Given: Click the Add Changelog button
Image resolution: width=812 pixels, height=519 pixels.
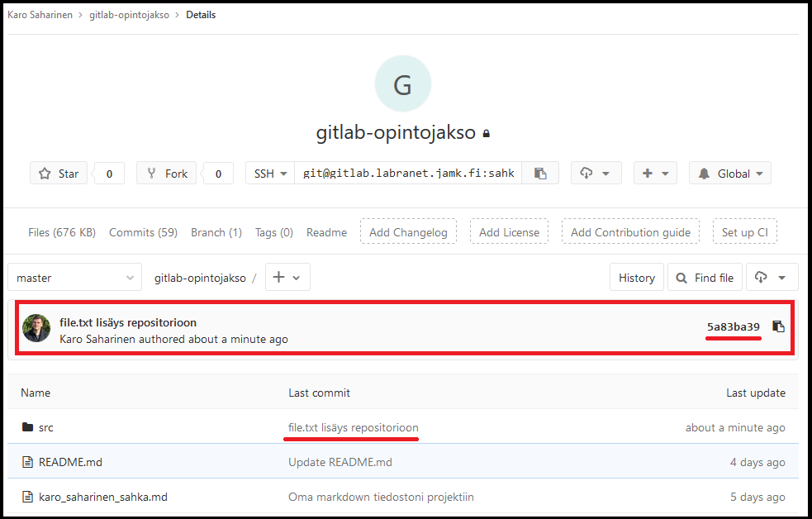Looking at the screenshot, I should 408,232.
